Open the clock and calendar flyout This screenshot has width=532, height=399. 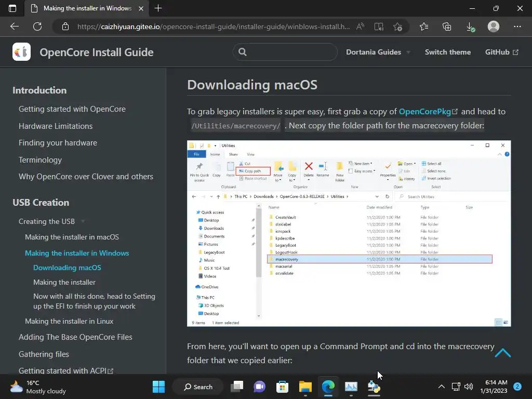coord(494,387)
